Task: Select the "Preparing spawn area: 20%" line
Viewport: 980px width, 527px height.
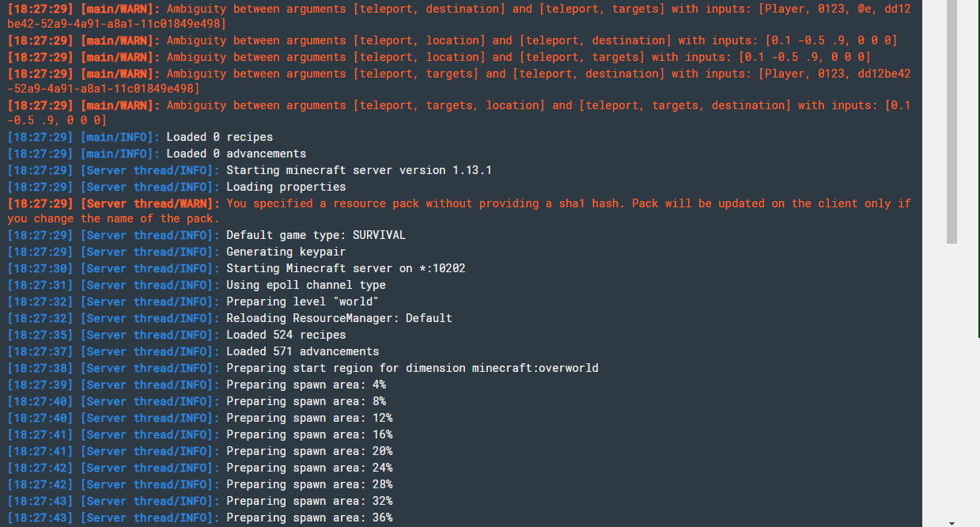Action: point(200,451)
